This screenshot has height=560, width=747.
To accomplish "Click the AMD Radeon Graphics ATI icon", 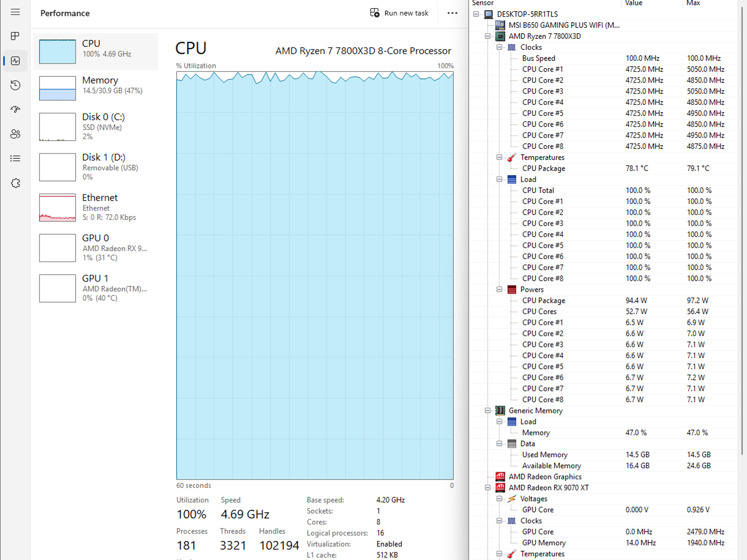I will pyautogui.click(x=500, y=477).
